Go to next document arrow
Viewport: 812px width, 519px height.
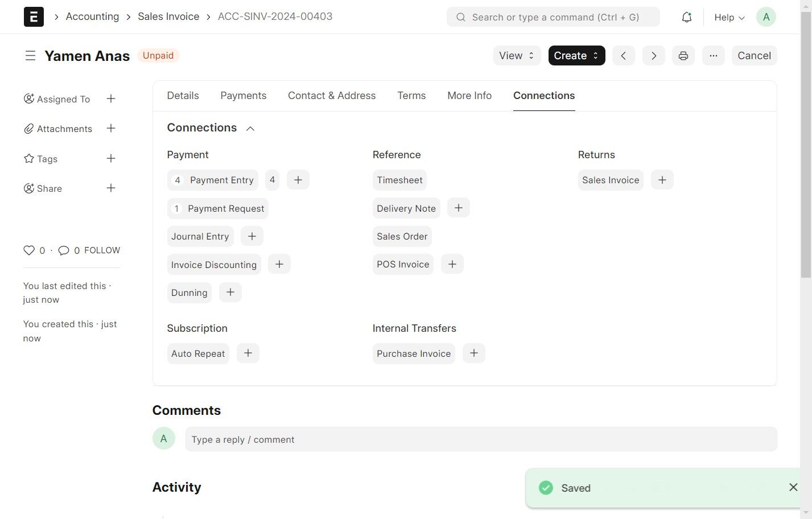[x=653, y=56]
